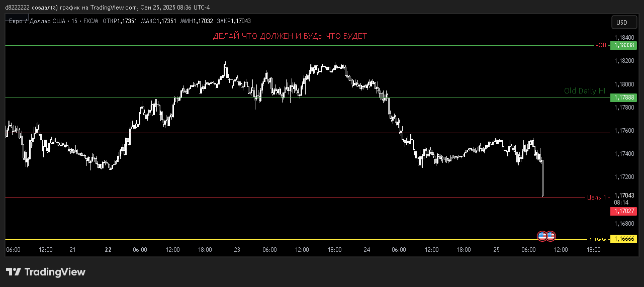Click date 22 on the time axis
This screenshot has width=644, height=287.
point(108,250)
